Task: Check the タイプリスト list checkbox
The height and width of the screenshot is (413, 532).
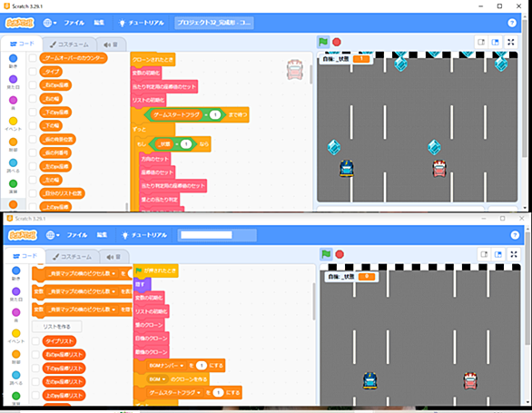Action: [x=35, y=341]
